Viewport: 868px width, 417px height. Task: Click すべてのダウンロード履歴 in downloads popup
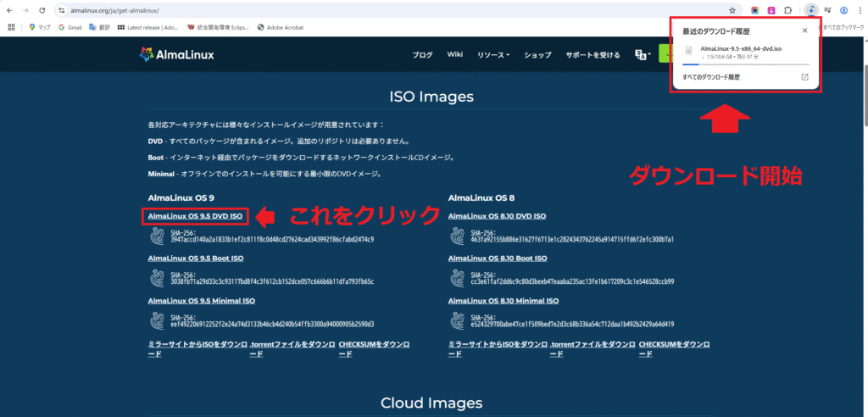pyautogui.click(x=711, y=77)
